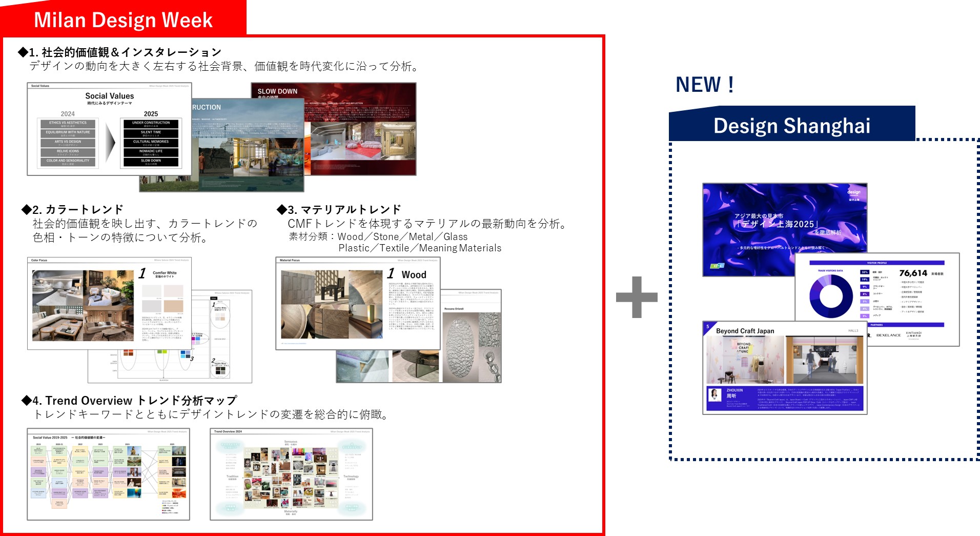This screenshot has width=980, height=536.
Task: Select the 'SLOW DOWN' item in 2025 list
Action: 151,161
